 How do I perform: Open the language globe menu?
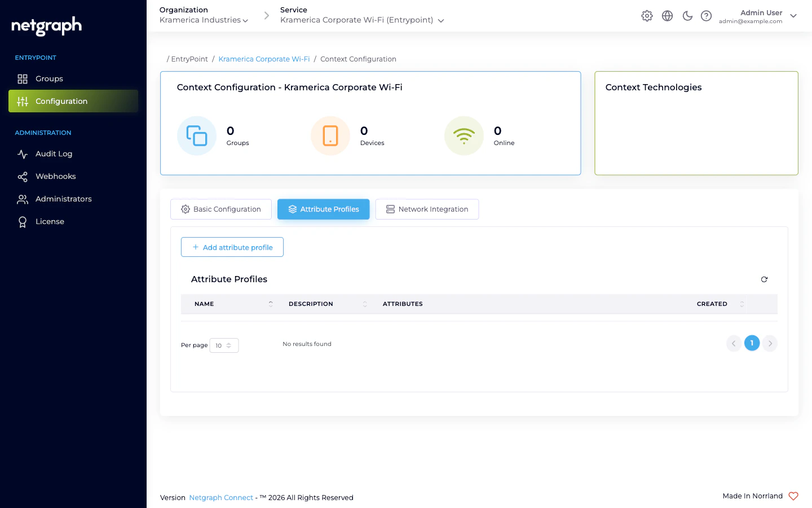click(x=667, y=16)
